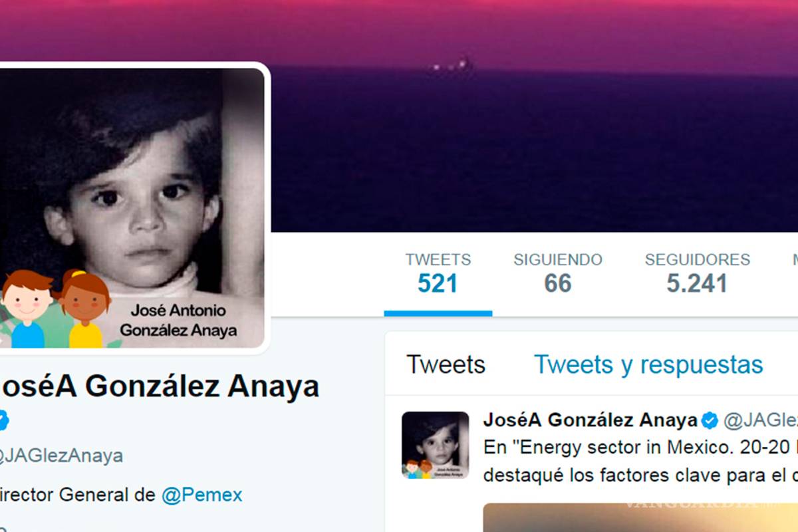Viewport: 798px width, 532px height.
Task: Open the Siguiendo count
Action: click(558, 273)
